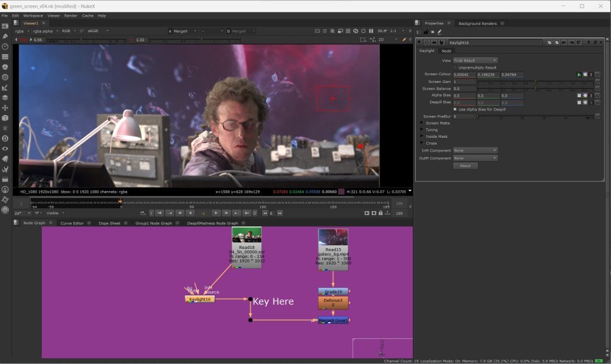The height and width of the screenshot is (364, 611).
Task: Expand the Tuning group
Action: (422, 129)
